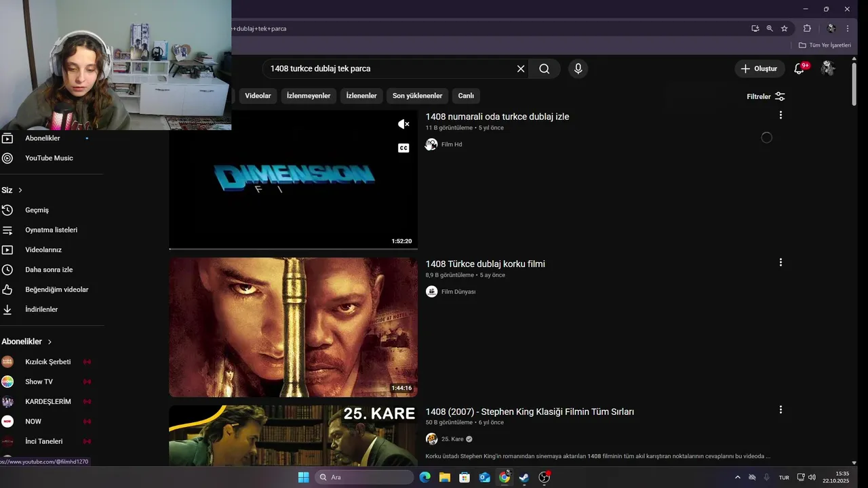The width and height of the screenshot is (868, 488).
Task: Open video 1408 numarali oda turkce dublaj izle
Action: (x=497, y=117)
